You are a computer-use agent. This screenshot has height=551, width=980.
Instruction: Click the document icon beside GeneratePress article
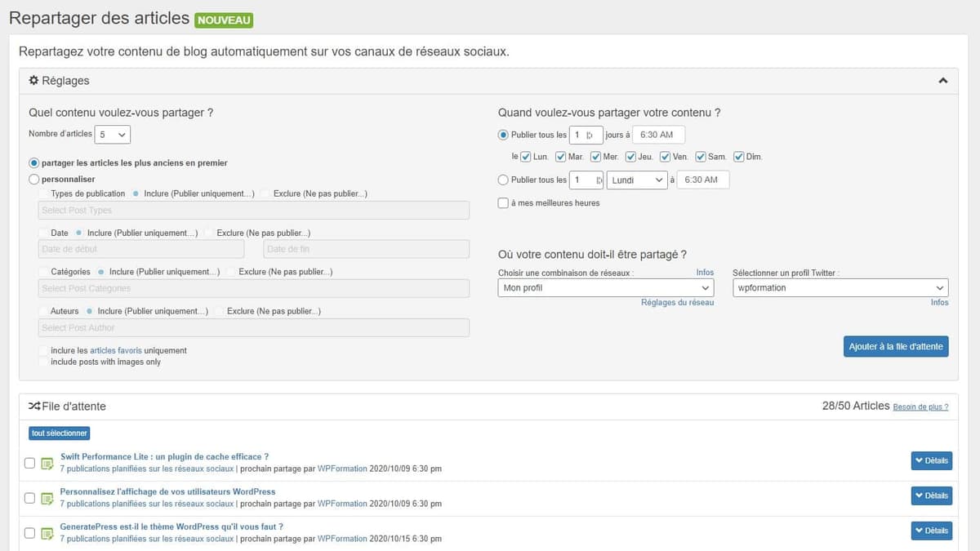coord(48,532)
